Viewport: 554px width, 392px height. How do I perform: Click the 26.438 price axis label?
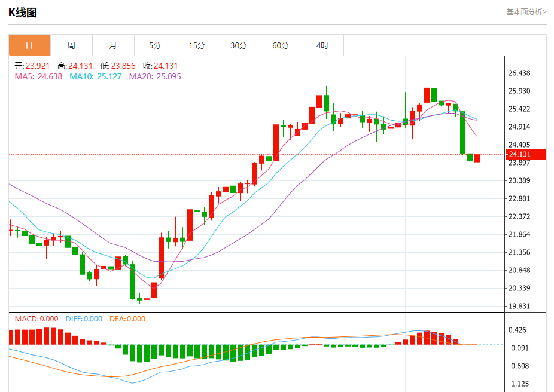pyautogui.click(x=519, y=73)
